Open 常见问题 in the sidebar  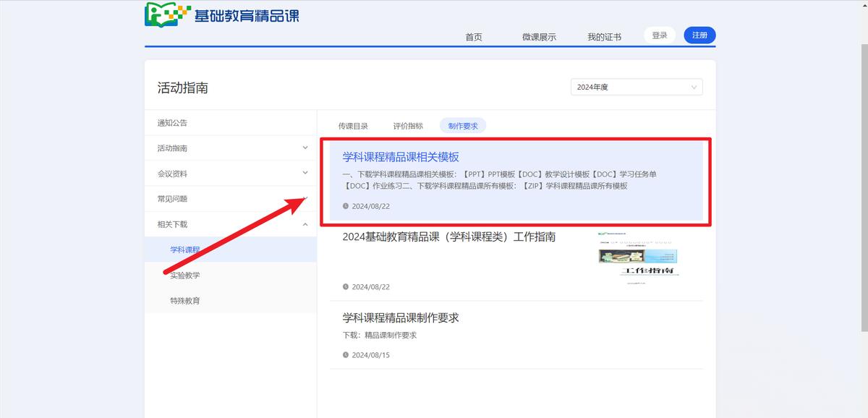click(173, 199)
